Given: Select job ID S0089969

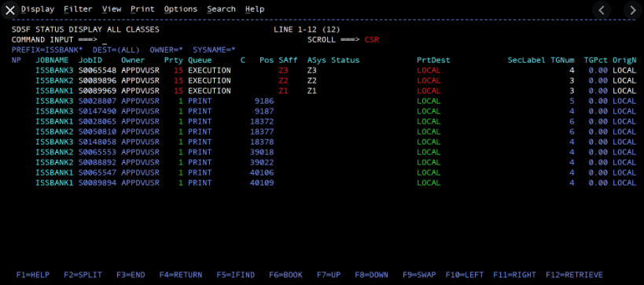Looking at the screenshot, I should [98, 91].
